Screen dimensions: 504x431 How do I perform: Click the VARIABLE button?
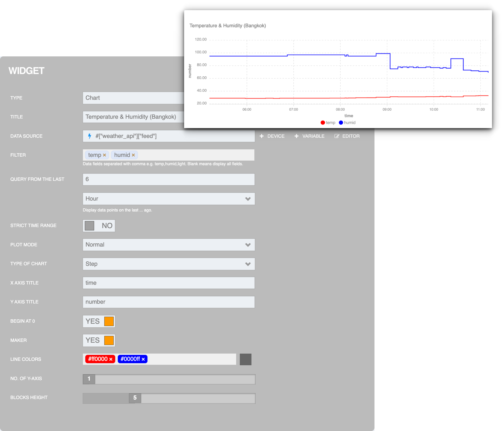(309, 136)
